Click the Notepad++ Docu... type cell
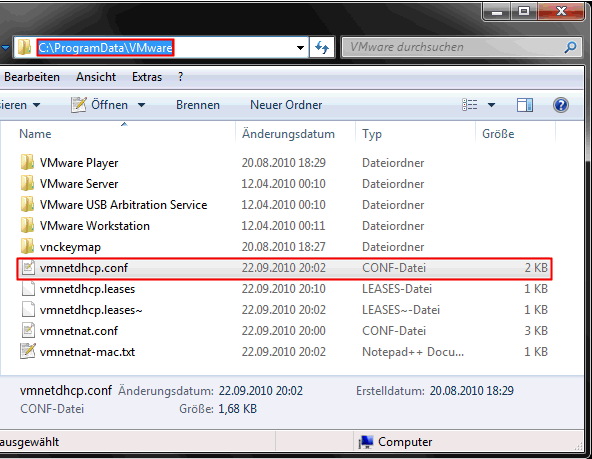Viewport: 592px width, 459px height. 413,352
